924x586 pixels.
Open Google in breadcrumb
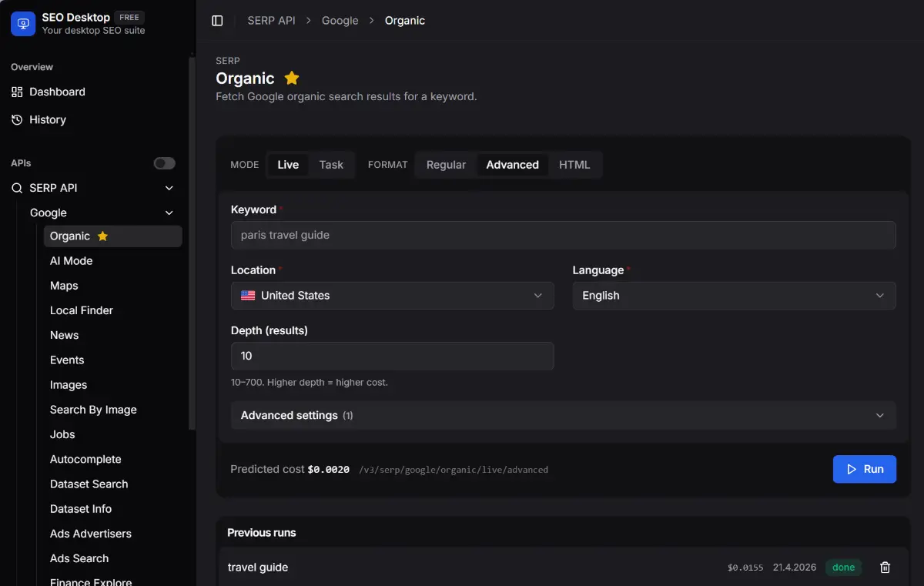340,21
